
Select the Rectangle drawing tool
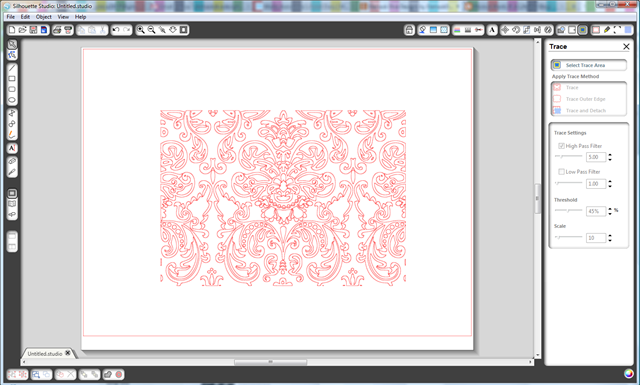12,78
